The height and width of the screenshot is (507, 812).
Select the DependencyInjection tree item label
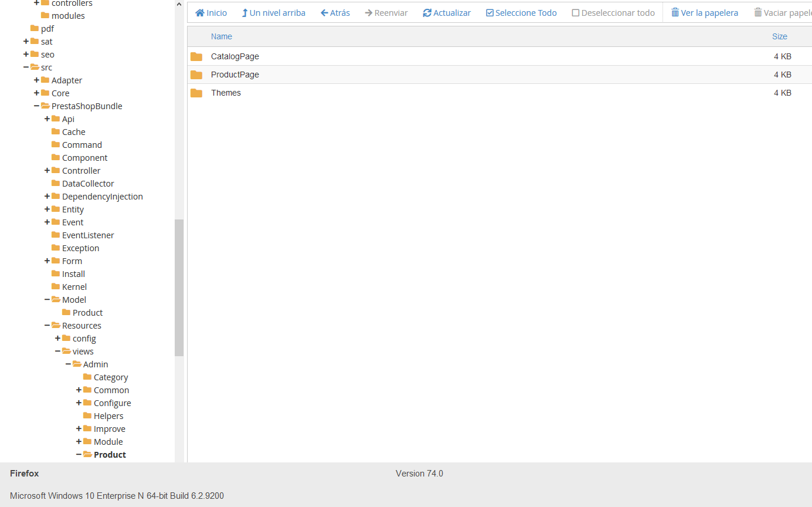click(x=103, y=197)
